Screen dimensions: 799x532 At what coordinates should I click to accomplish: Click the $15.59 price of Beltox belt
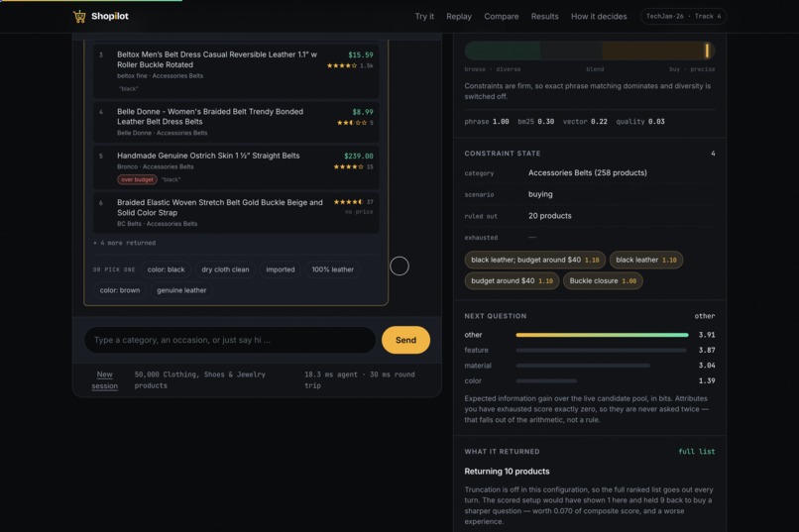(x=360, y=54)
